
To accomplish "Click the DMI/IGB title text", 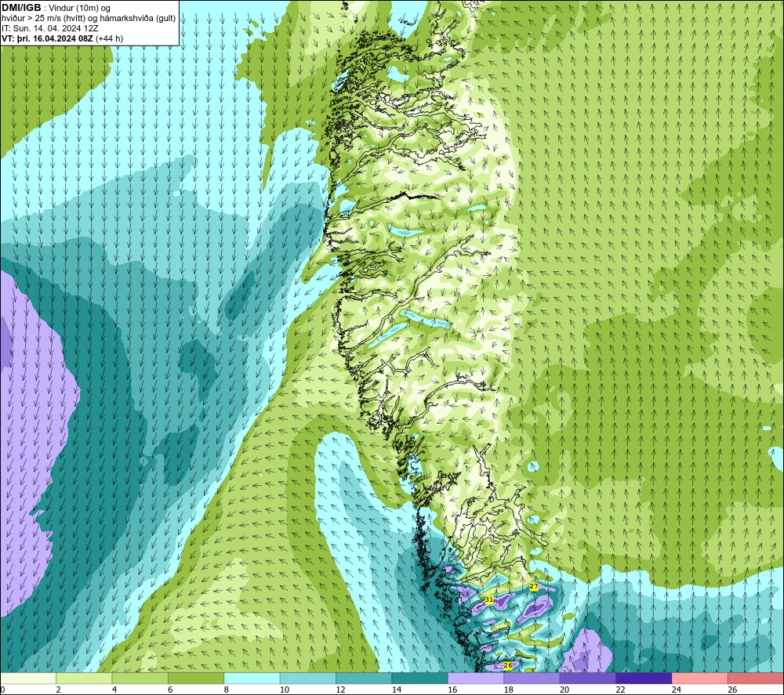I will point(21,8).
